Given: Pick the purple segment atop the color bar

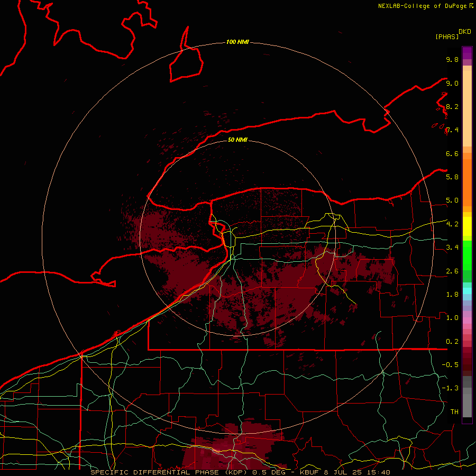Looking at the screenshot, I should (x=467, y=53).
